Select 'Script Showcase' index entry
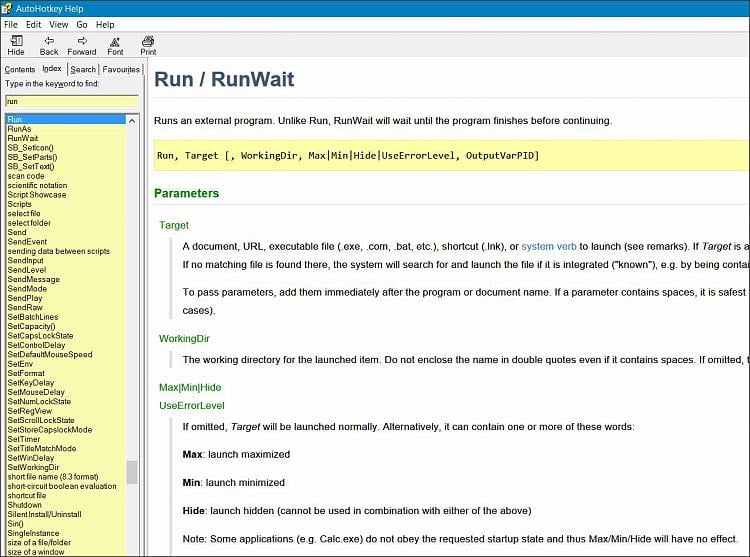750x557 pixels. [37, 195]
